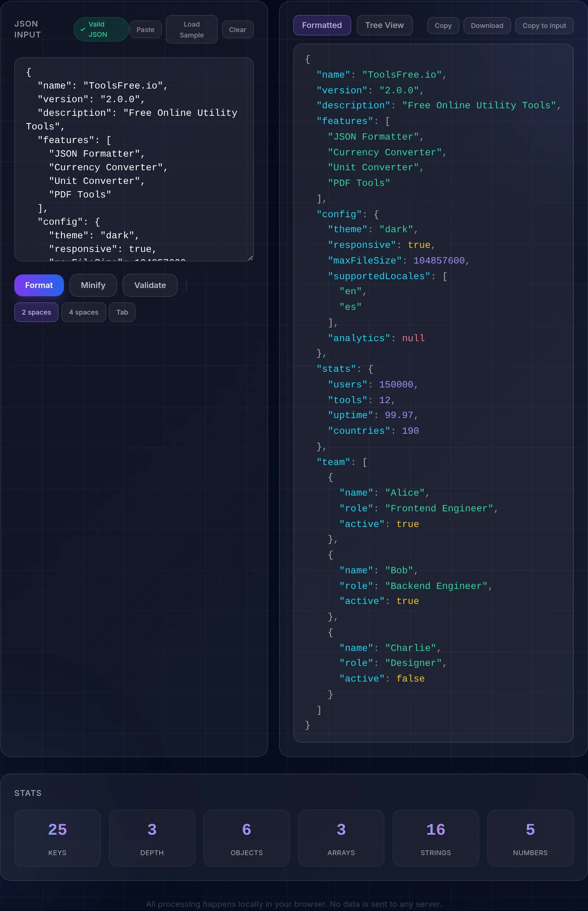Click "Charlie" name in output
The width and height of the screenshot is (588, 911).
click(x=410, y=647)
